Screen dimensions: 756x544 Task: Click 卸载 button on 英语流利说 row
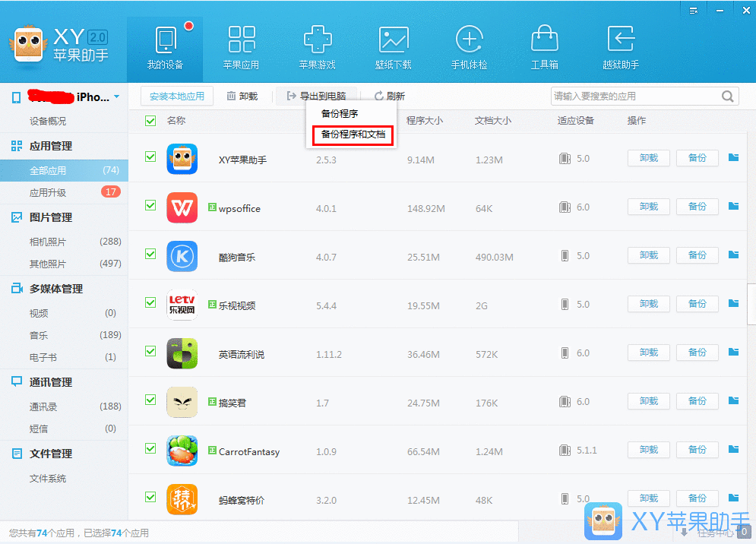click(648, 352)
